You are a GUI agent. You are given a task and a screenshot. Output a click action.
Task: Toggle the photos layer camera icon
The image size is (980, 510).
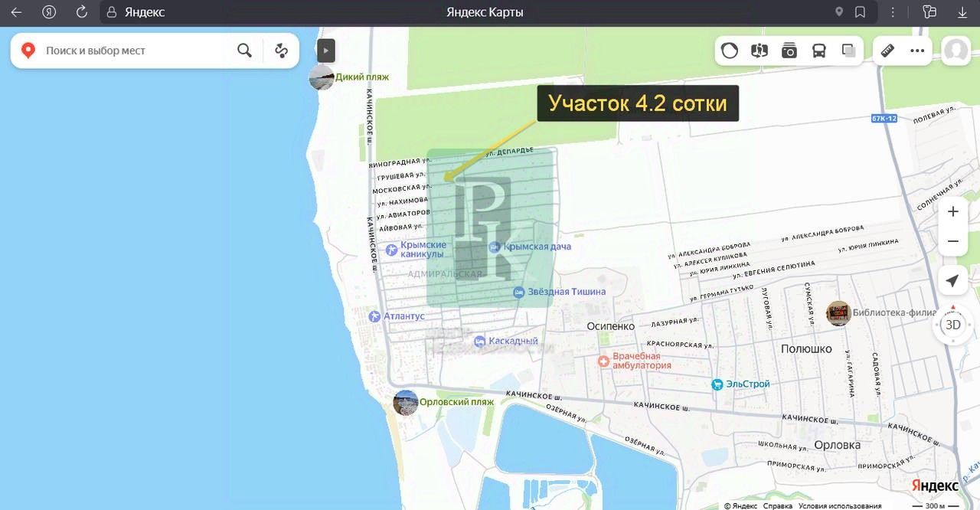pyautogui.click(x=789, y=51)
